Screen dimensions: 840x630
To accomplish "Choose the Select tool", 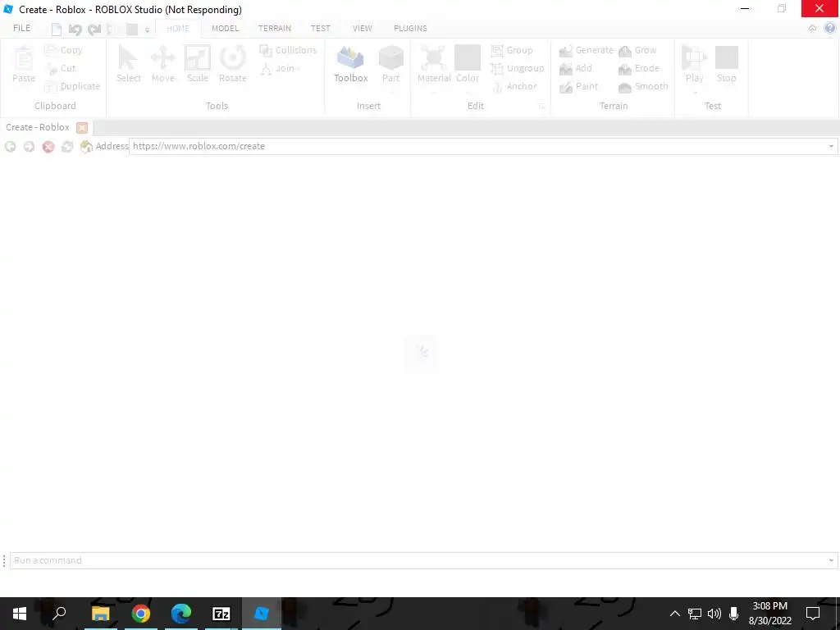I will point(129,64).
